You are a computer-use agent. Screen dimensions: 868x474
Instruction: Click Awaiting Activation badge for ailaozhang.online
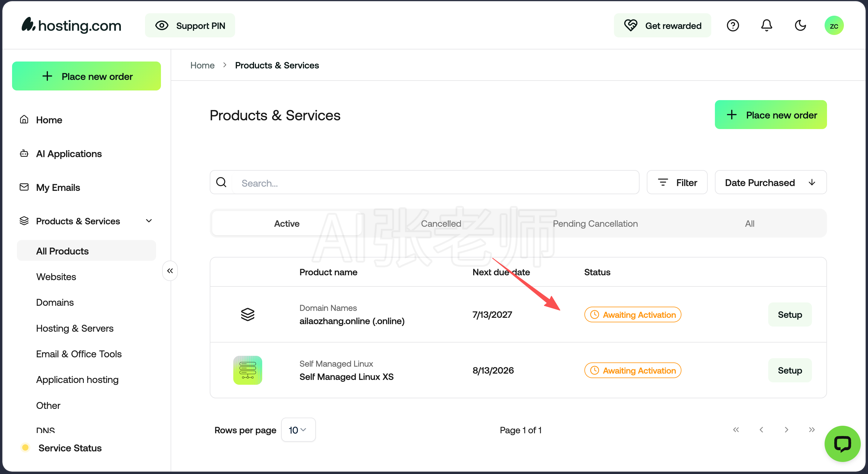click(x=633, y=314)
